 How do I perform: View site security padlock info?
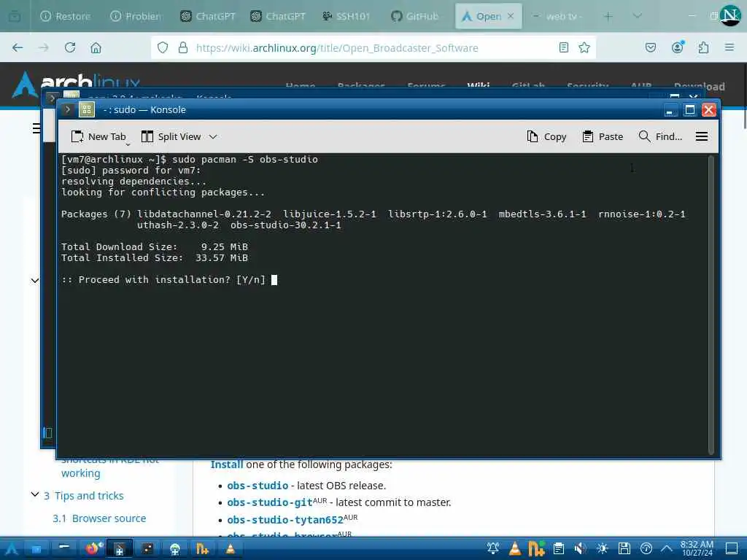[x=183, y=47]
